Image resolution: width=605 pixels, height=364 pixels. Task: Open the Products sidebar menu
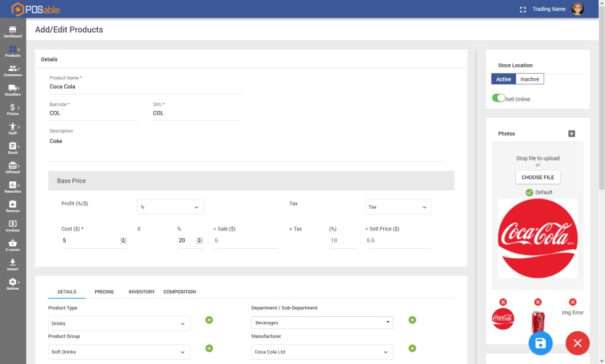click(13, 51)
